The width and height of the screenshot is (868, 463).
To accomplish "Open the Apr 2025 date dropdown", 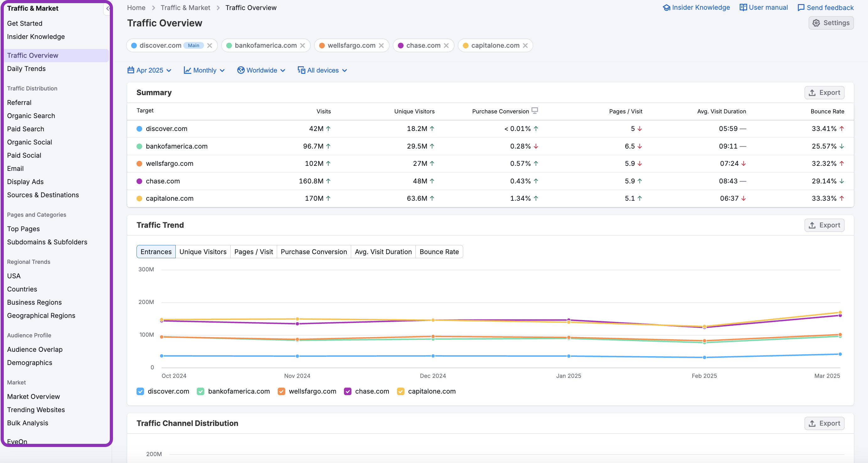I will coord(150,70).
